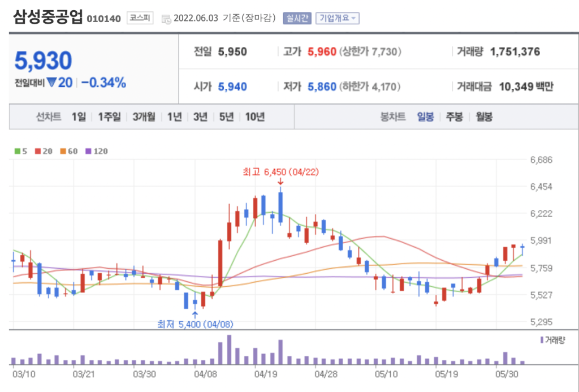Click the blue down-triangle price change icon
The image size is (579, 392).
52,83
